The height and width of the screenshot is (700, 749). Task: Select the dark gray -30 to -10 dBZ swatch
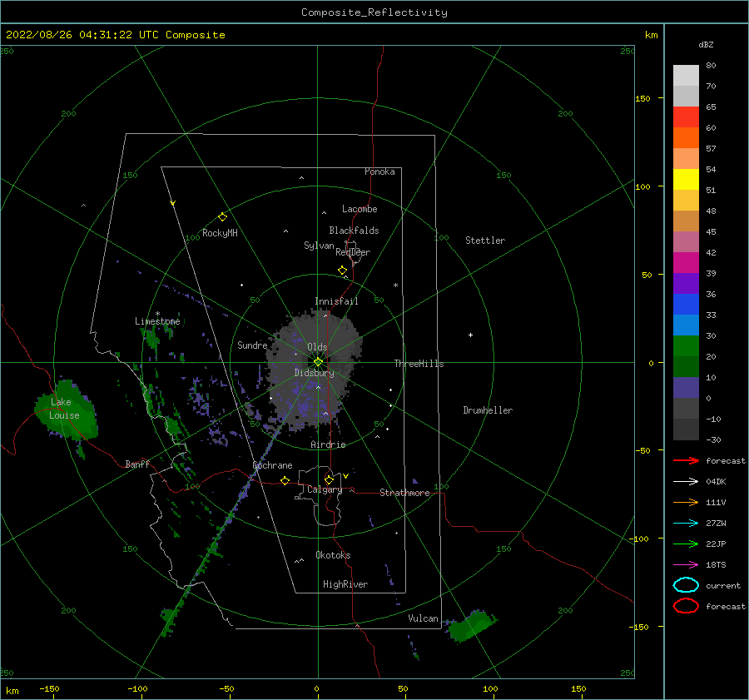click(x=686, y=429)
